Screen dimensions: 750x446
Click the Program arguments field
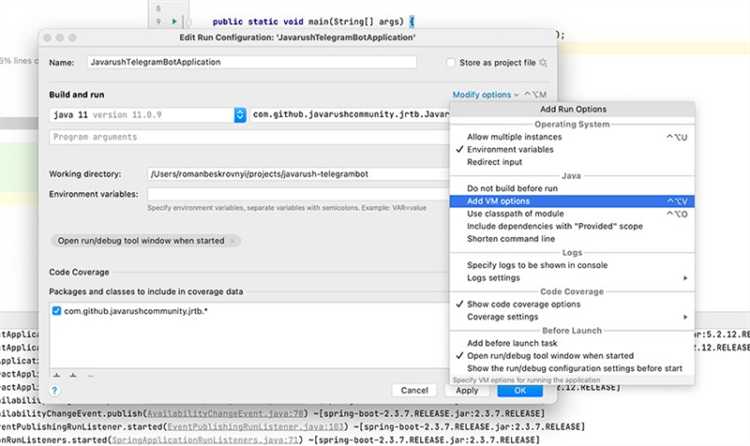point(249,137)
